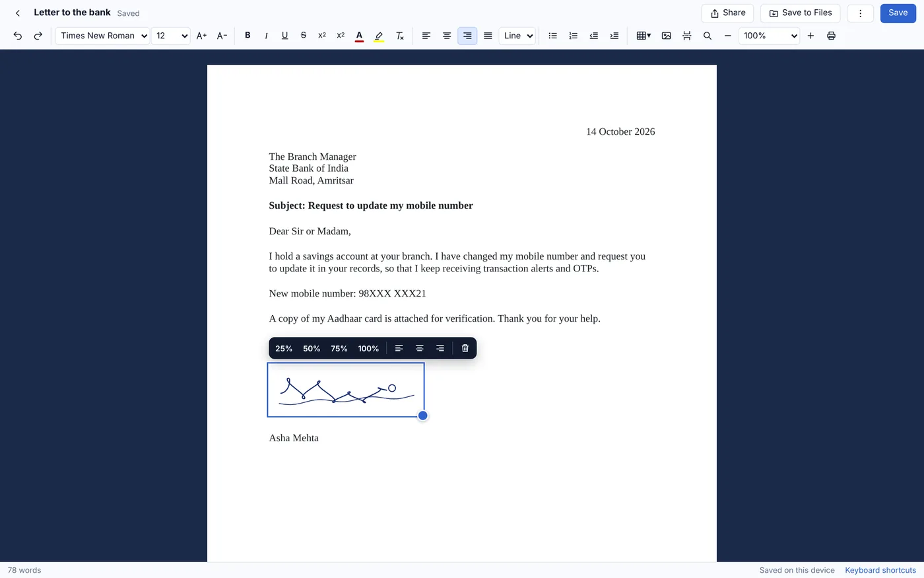Set image width to 100%

[x=368, y=348]
